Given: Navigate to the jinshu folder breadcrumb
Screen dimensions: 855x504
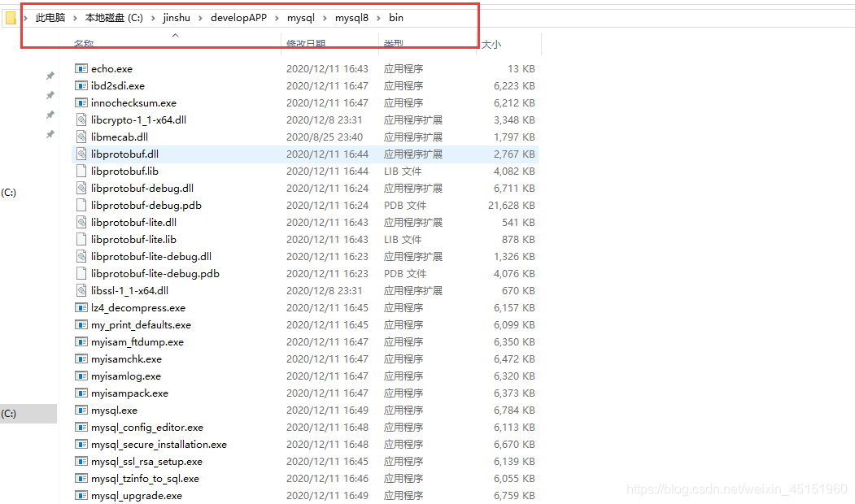Looking at the screenshot, I should click(177, 18).
